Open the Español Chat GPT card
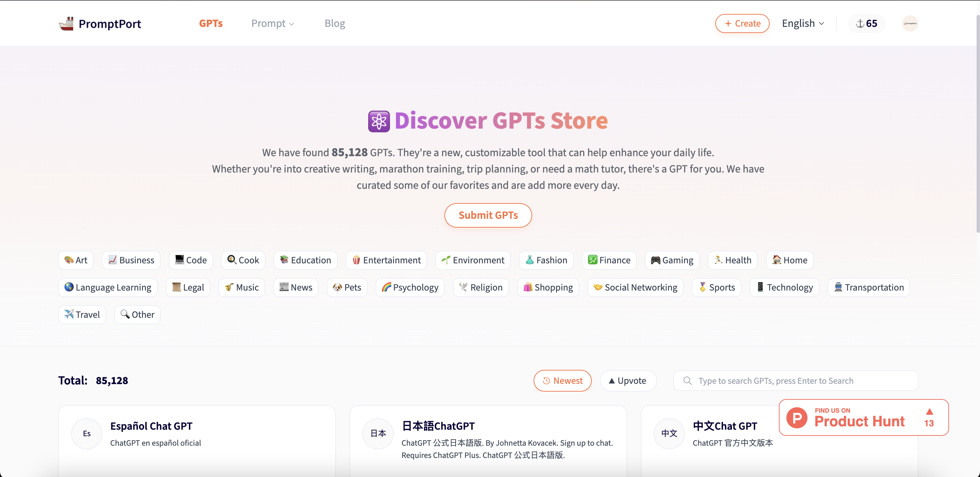This screenshot has height=477, width=980. (x=151, y=426)
